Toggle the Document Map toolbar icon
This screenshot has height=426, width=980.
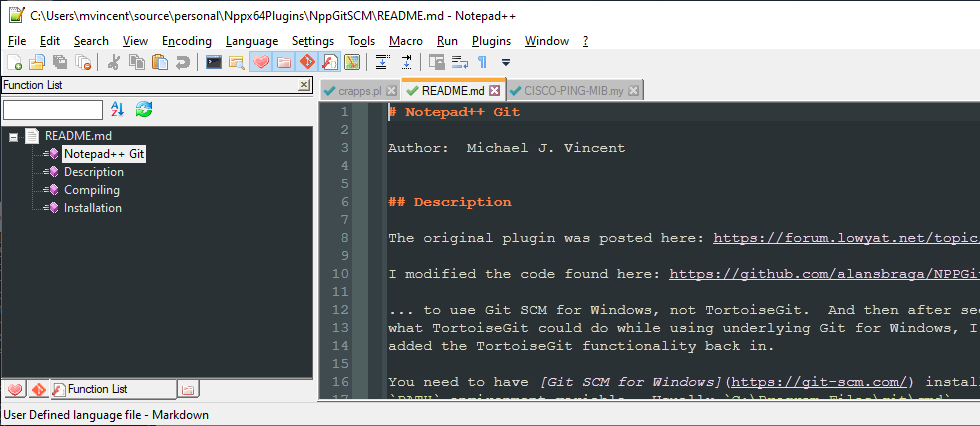[352, 62]
